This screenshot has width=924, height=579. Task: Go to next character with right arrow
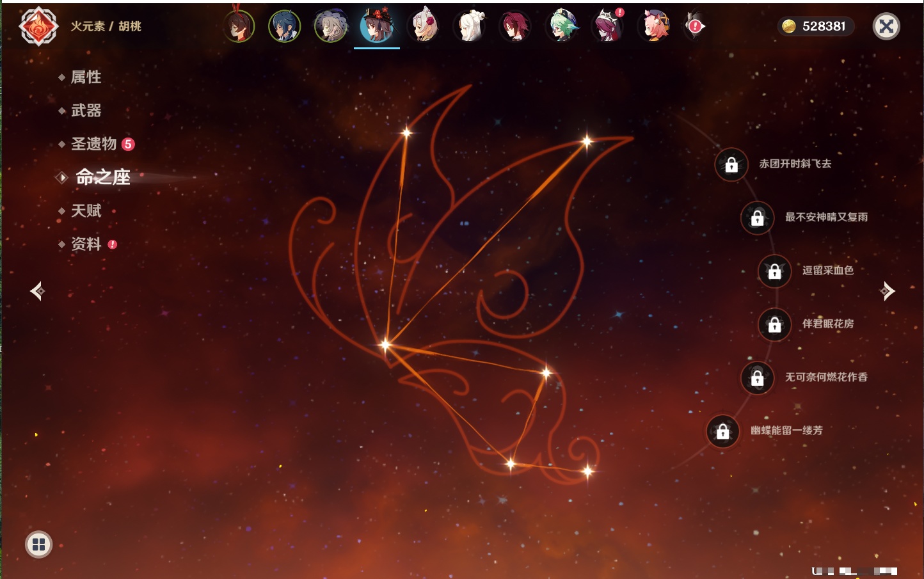(887, 291)
